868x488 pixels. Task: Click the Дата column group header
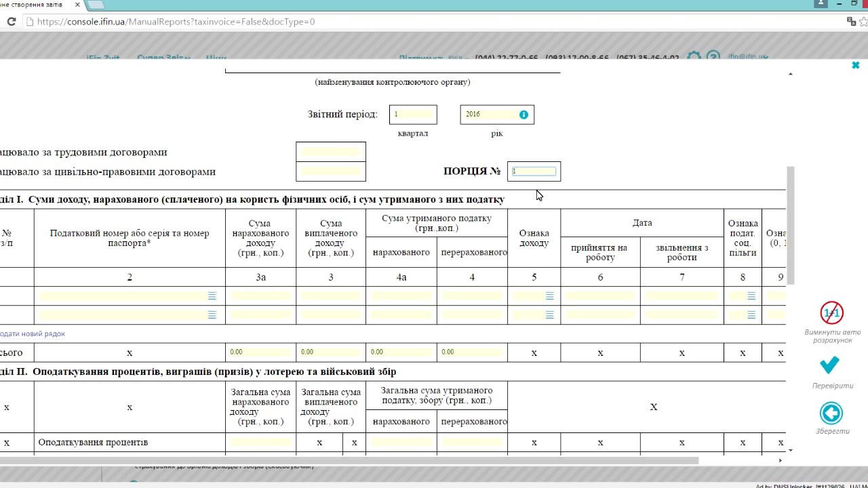[642, 223]
